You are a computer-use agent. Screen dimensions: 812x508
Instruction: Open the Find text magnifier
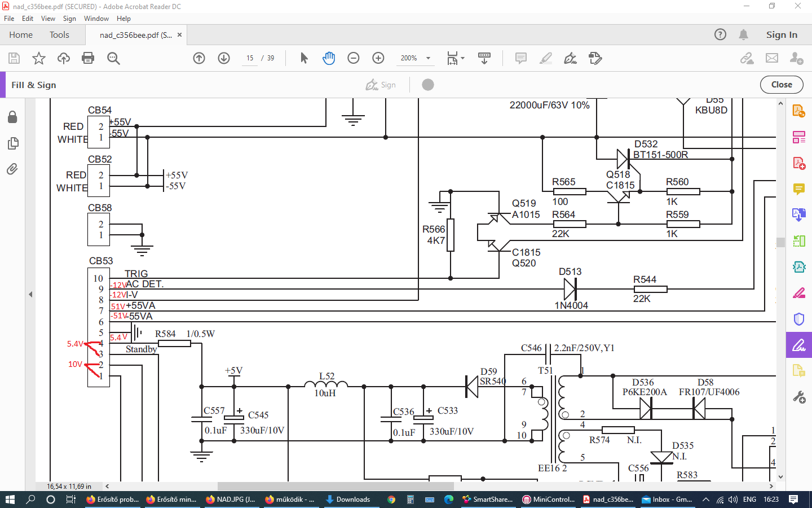point(113,58)
